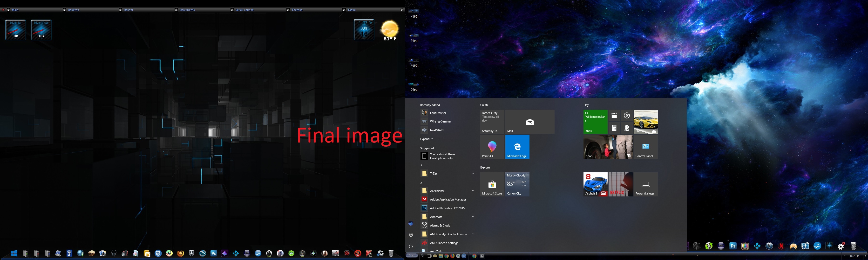Open the 3.jpg desktop file
The height and width of the screenshot is (260, 868).
[x=414, y=37]
